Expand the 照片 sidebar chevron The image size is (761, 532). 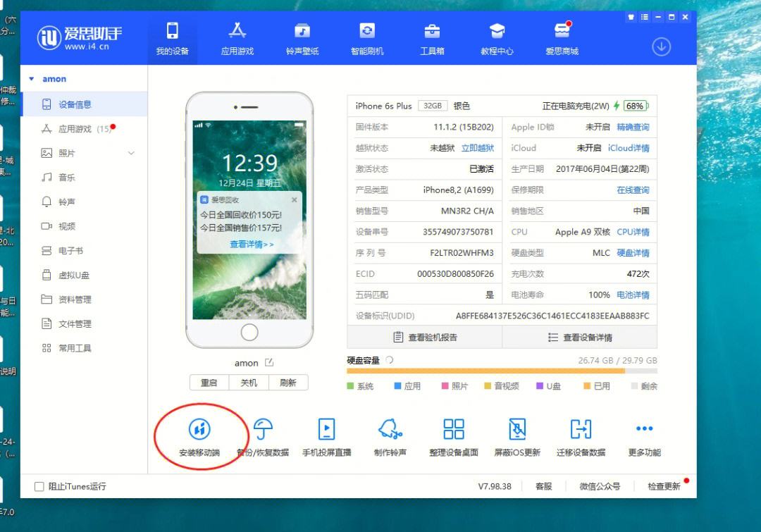point(131,153)
